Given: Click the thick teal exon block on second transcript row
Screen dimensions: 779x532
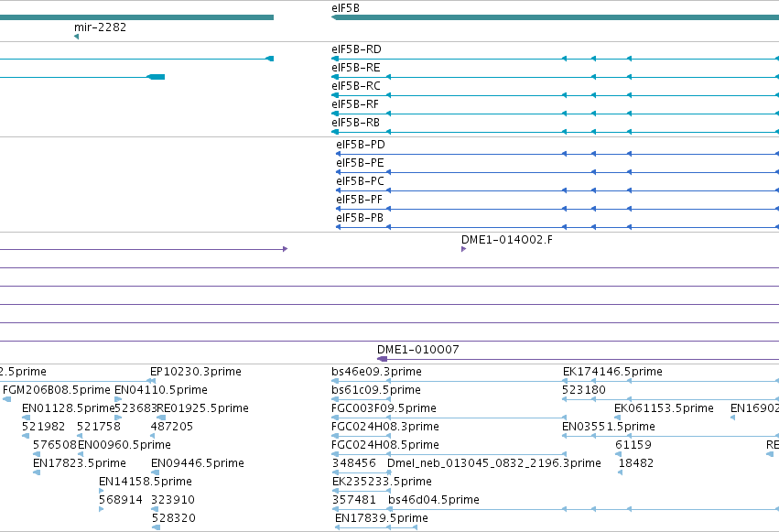Looking at the screenshot, I should (157, 77).
